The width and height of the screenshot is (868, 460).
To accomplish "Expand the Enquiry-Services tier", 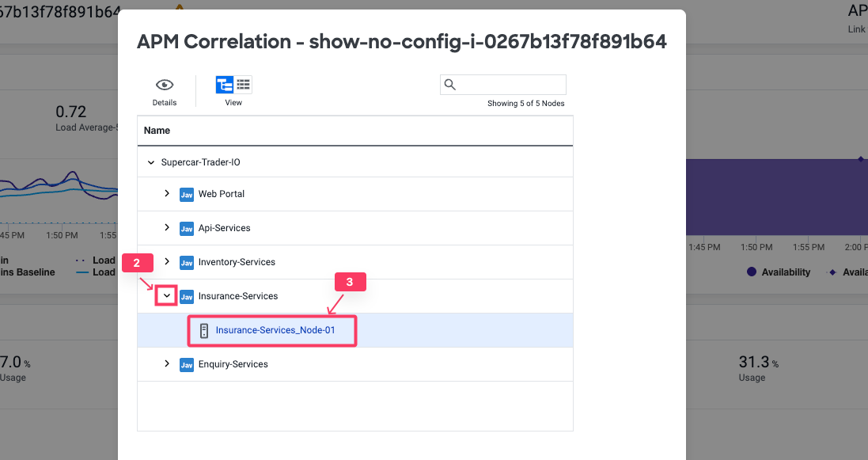I will [x=167, y=363].
